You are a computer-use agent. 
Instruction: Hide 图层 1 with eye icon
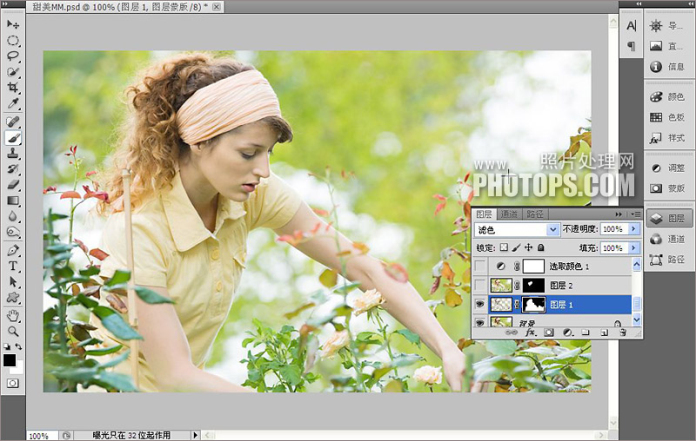coord(480,304)
